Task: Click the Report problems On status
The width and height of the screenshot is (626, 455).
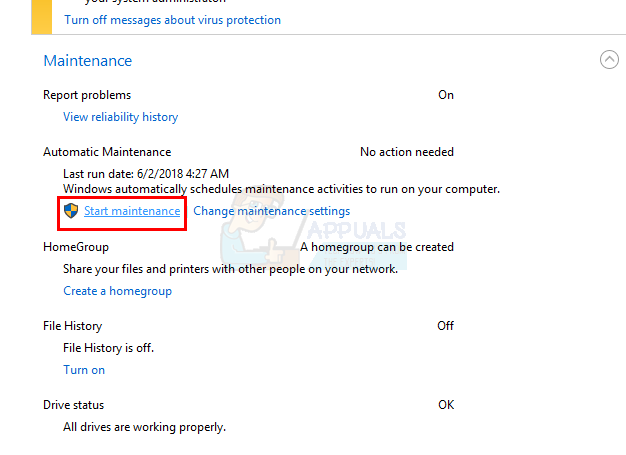Action: [445, 95]
